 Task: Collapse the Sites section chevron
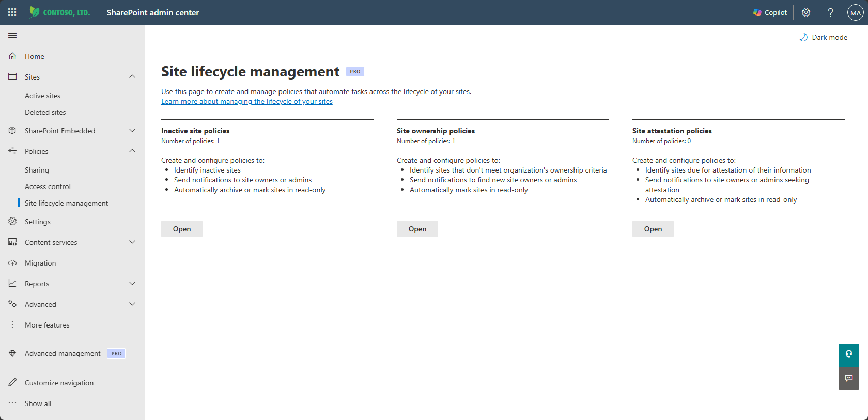(132, 76)
